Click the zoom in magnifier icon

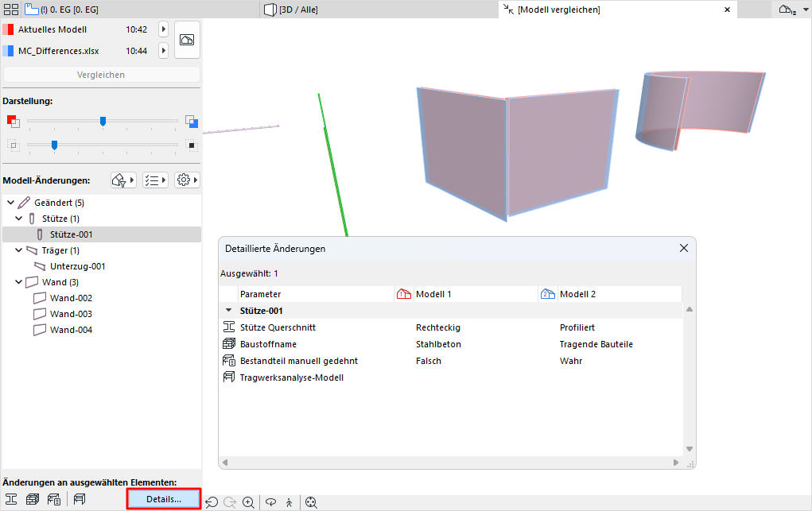click(249, 502)
